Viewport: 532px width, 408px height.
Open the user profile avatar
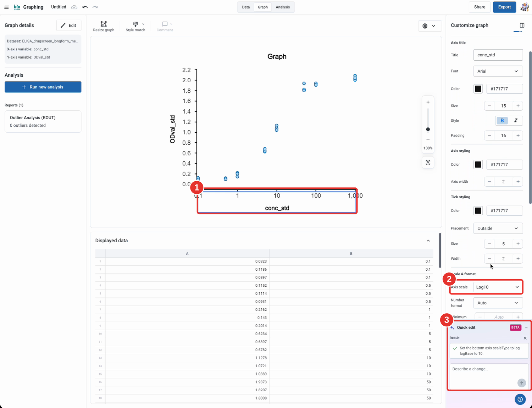tap(525, 7)
